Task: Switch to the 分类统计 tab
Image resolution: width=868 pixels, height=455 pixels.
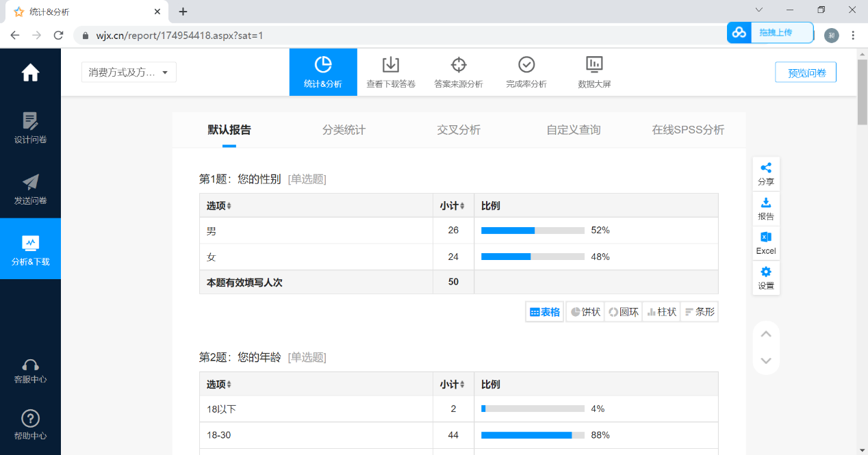Action: (x=344, y=130)
